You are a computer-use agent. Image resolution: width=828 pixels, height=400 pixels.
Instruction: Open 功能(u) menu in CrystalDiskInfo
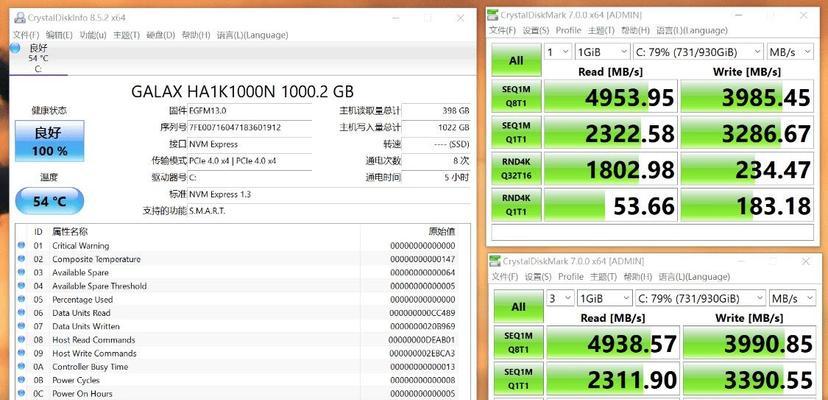pos(93,35)
